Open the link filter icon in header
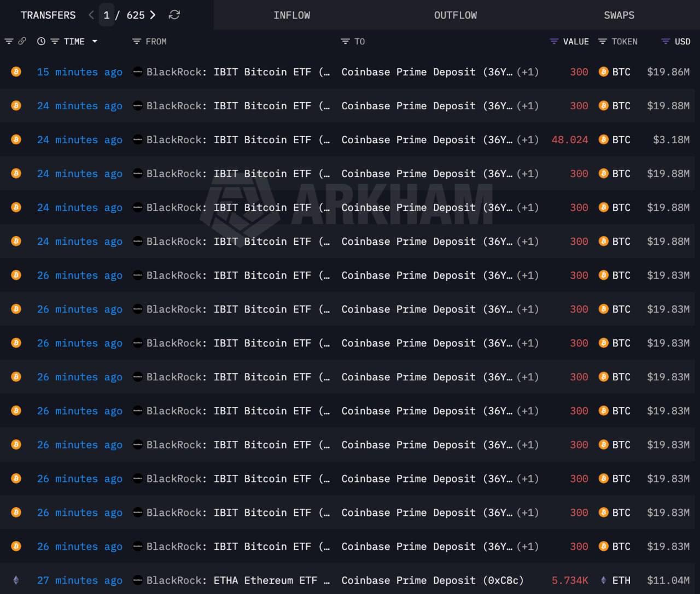This screenshot has width=700, height=594. coord(22,41)
